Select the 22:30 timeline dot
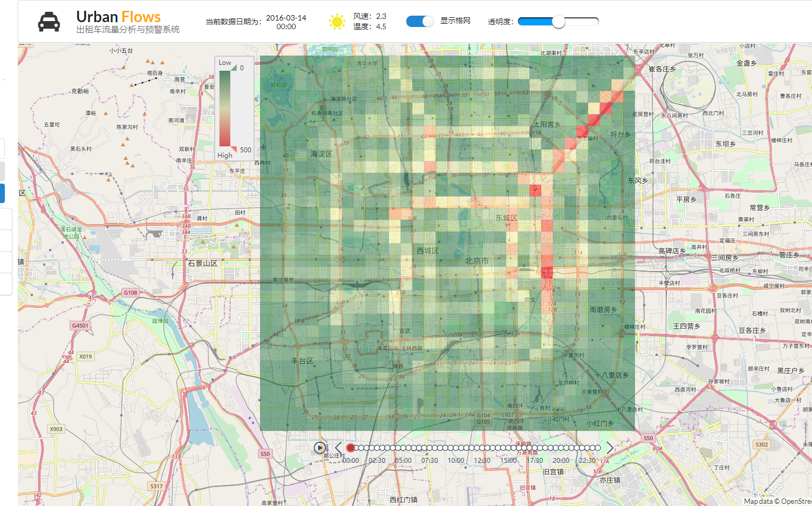The height and width of the screenshot is (506, 812). [x=587, y=448]
